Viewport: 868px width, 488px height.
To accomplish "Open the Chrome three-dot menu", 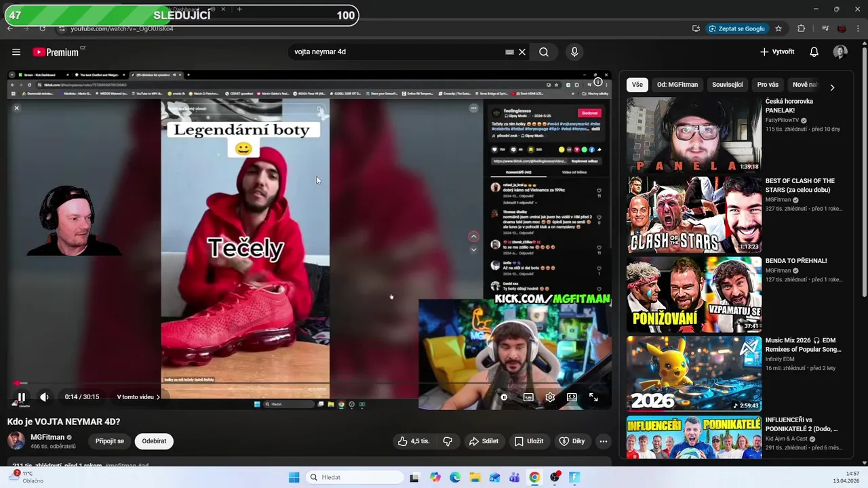I will [859, 28].
